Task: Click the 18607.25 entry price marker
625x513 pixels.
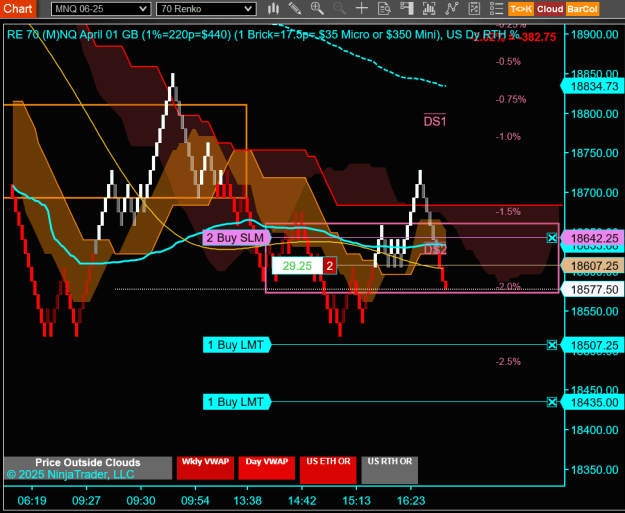Action: click(x=593, y=266)
